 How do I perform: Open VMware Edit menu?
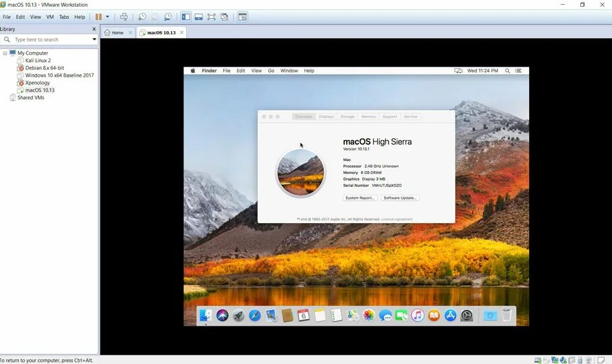pos(20,17)
